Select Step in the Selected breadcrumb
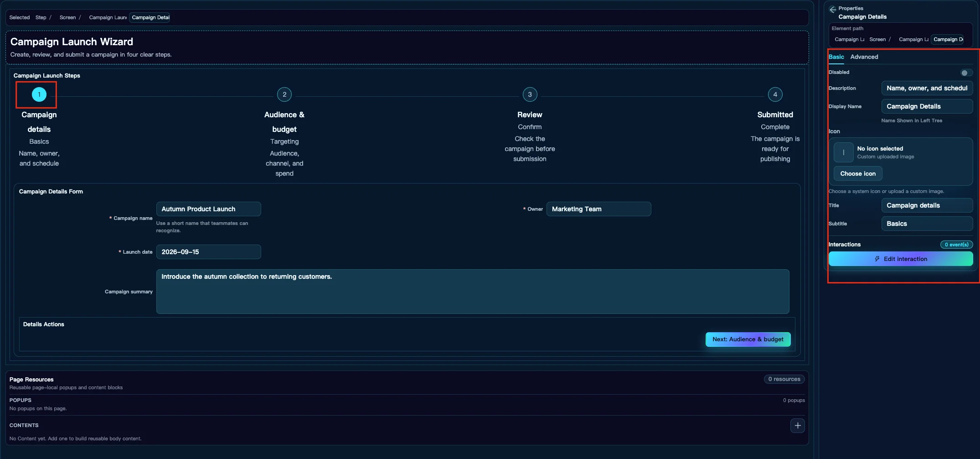 click(41, 17)
